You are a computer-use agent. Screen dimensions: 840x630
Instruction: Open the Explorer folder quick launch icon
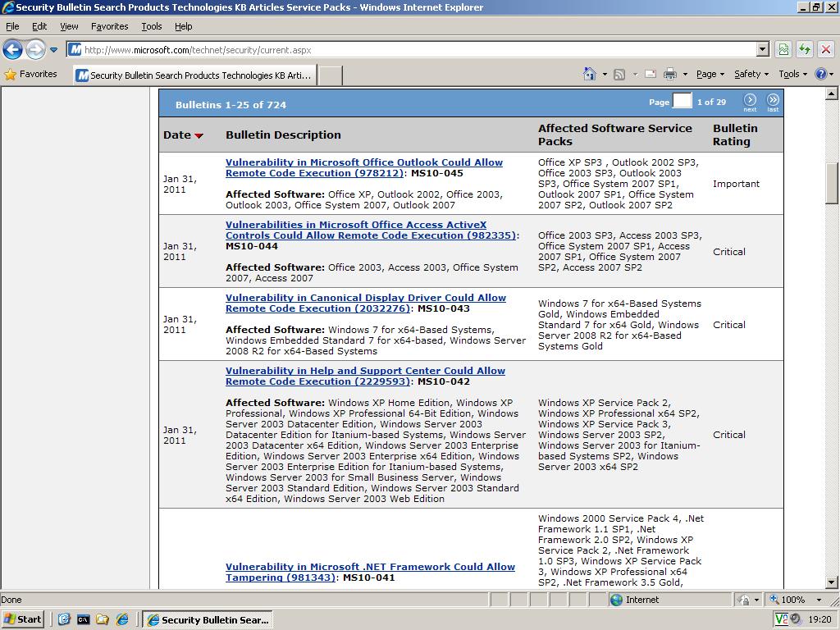[x=103, y=619]
